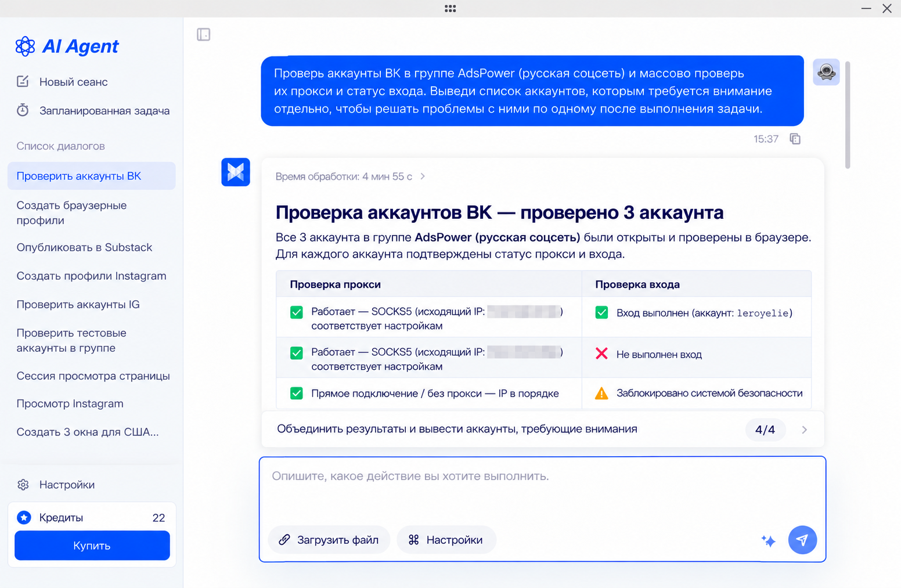Click the green check for leroyelie login
901x588 pixels.
click(x=601, y=313)
